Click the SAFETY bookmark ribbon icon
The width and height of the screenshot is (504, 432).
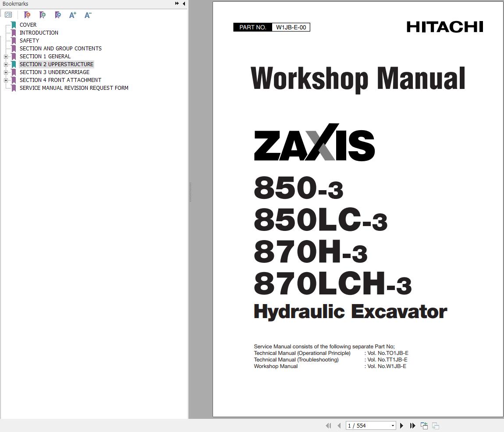[x=14, y=40]
